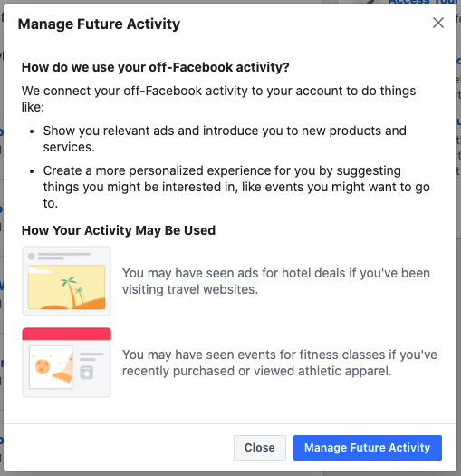Click the partly hidden 'Access Your' link behind the dialog
Image resolution: width=461 pixels, height=476 pixels.
coord(423,2)
